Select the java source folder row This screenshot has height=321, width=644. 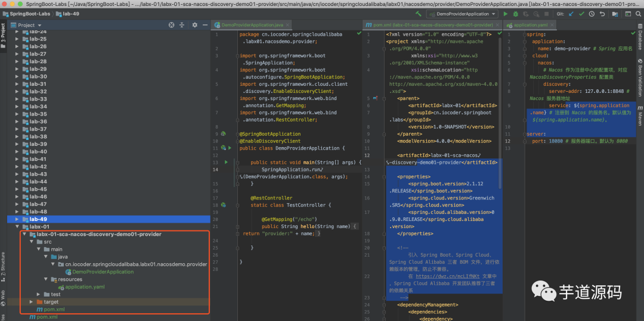click(x=109, y=257)
